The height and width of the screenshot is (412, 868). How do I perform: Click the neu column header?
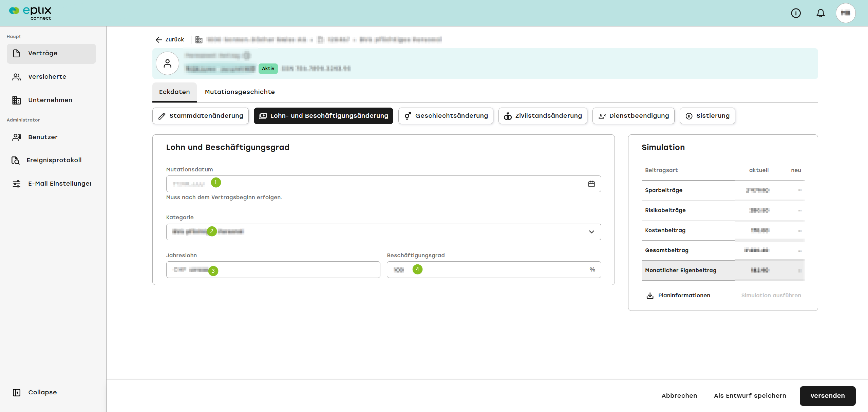pos(796,170)
